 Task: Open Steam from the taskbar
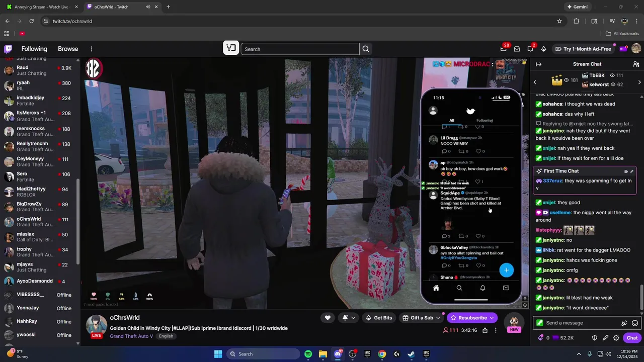coord(411,354)
